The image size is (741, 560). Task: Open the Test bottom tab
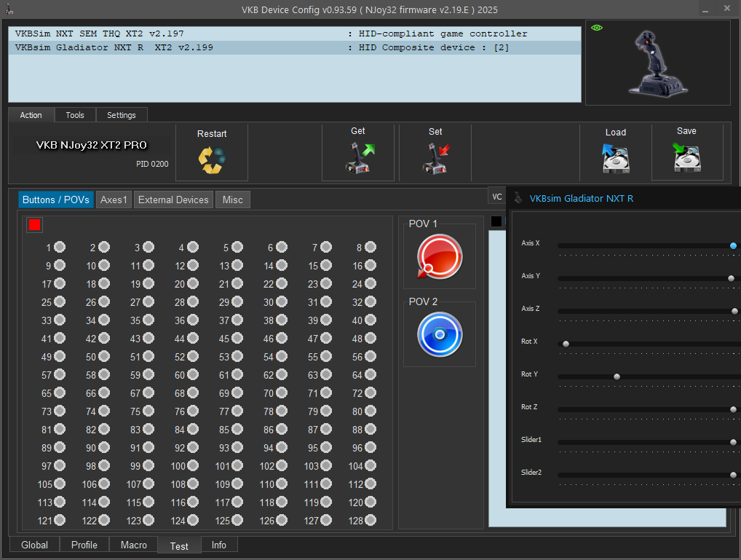pyautogui.click(x=179, y=546)
